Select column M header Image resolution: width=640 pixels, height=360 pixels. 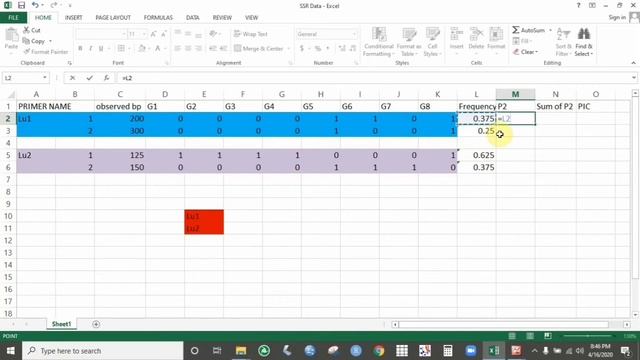coord(516,94)
